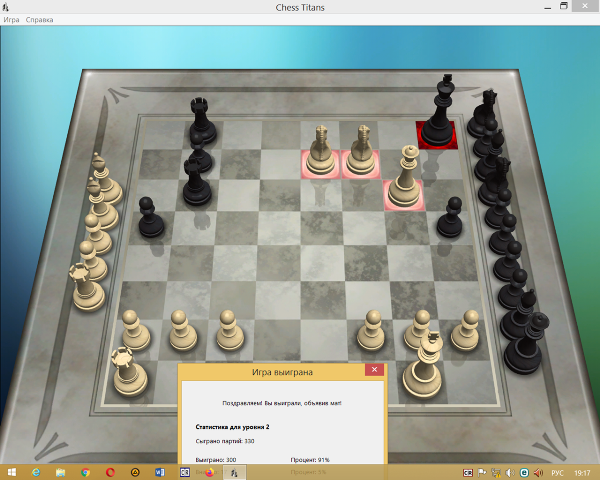Open Internet Explorer from the taskbar
The height and width of the screenshot is (480, 600).
point(35,472)
